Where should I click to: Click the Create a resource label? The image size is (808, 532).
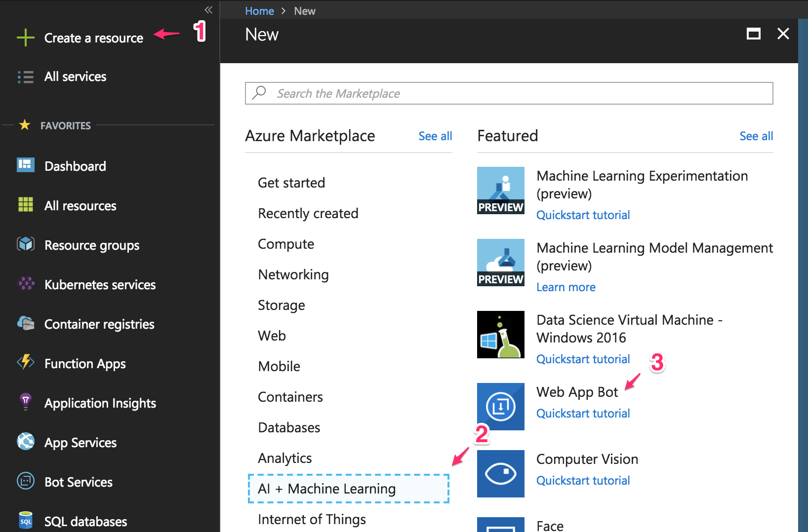point(94,38)
